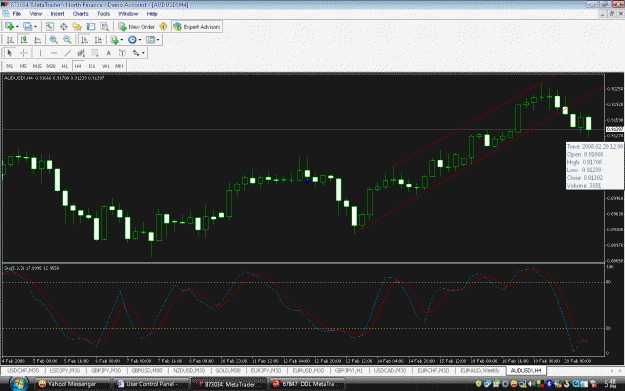The width and height of the screenshot is (625, 391).
Task: Toggle the Terminal panel
Action: (x=91, y=27)
